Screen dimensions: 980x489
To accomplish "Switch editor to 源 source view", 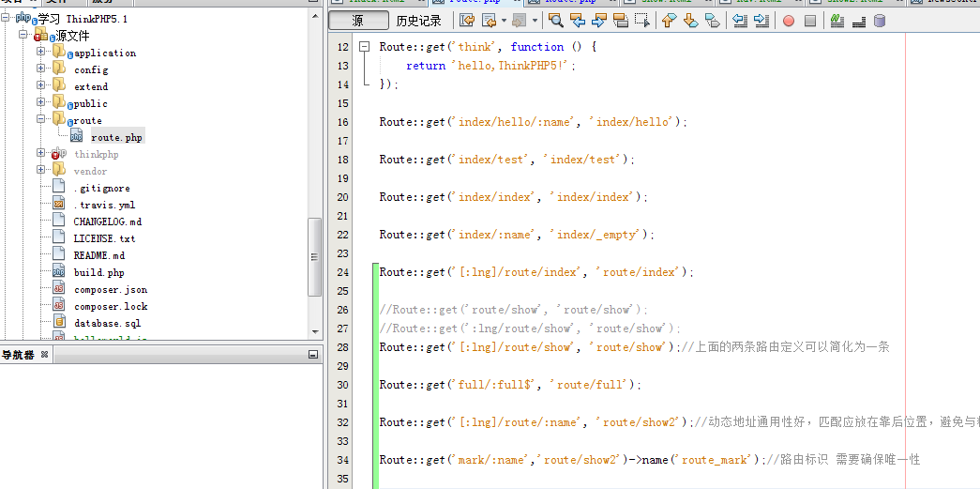I will pyautogui.click(x=358, y=21).
